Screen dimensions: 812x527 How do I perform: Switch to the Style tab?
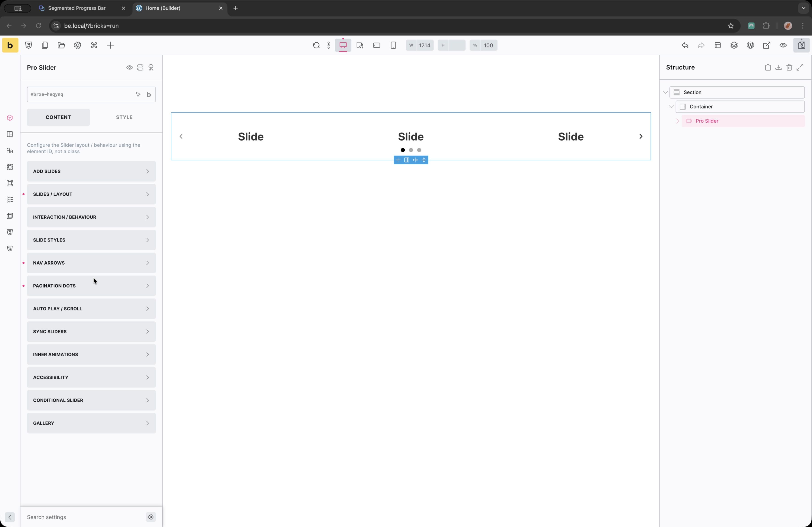(x=124, y=117)
